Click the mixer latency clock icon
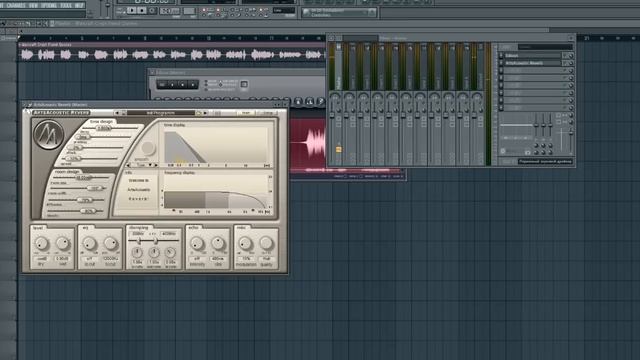 503,151
